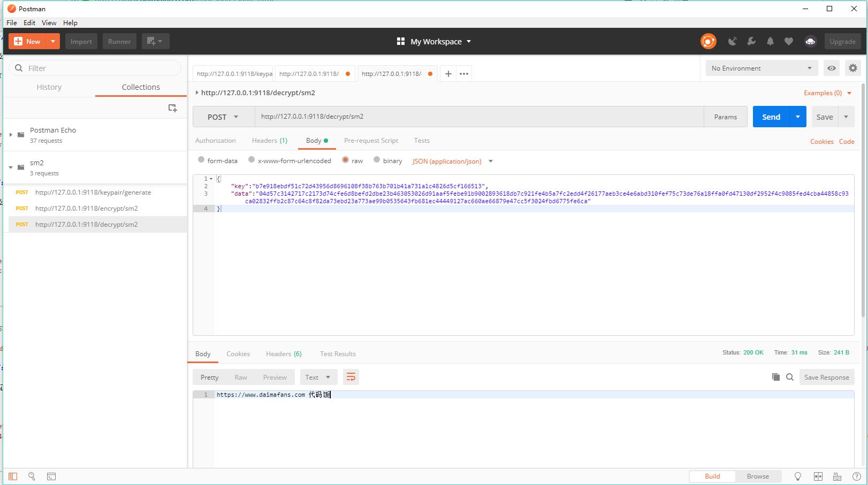Open the Pre-request Script tab
This screenshot has height=485, width=868.
tap(371, 141)
